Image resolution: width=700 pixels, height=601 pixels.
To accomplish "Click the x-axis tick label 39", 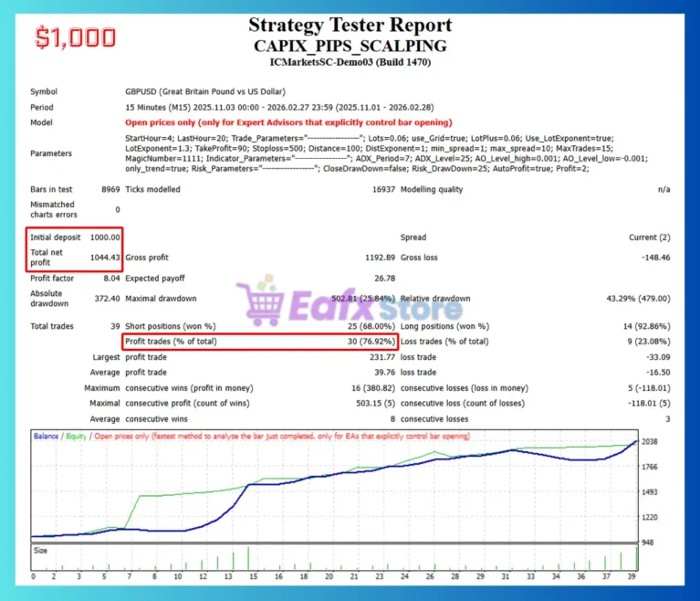I will [632, 576].
